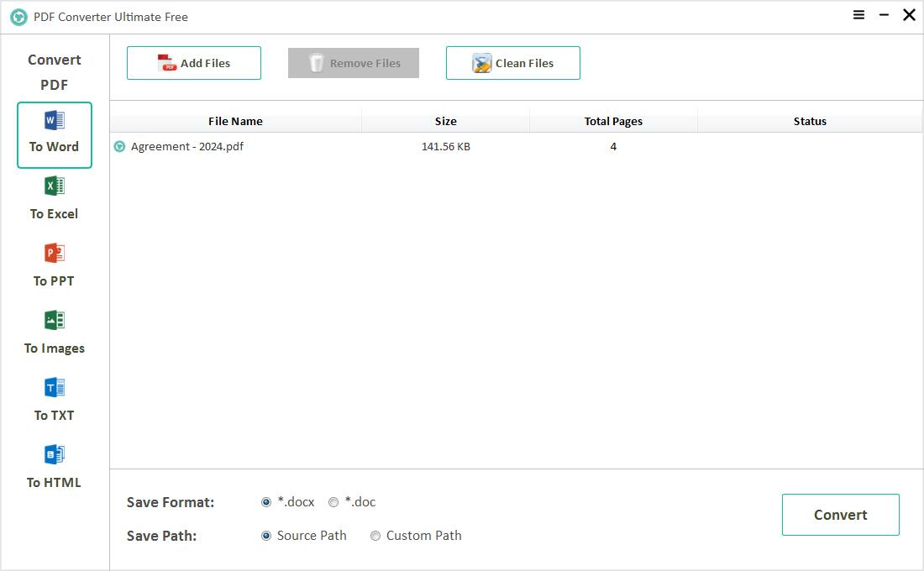Select the *.docx save format
The height and width of the screenshot is (571, 924).
(265, 501)
